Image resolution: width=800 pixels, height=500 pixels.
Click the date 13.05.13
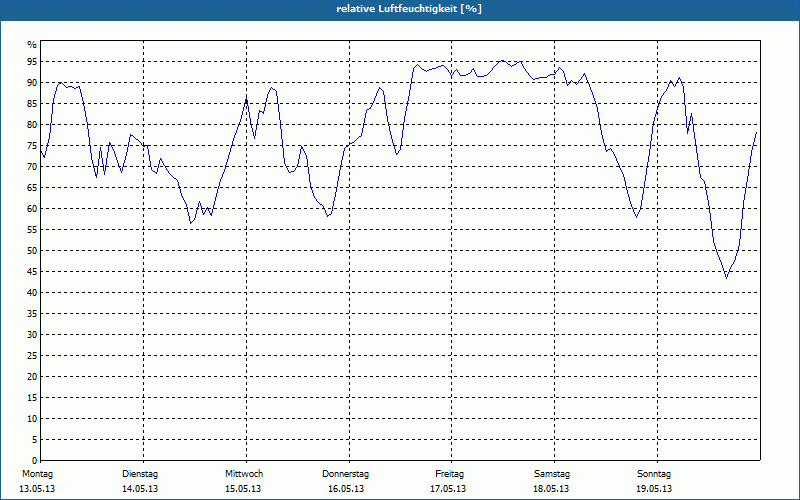tap(37, 489)
